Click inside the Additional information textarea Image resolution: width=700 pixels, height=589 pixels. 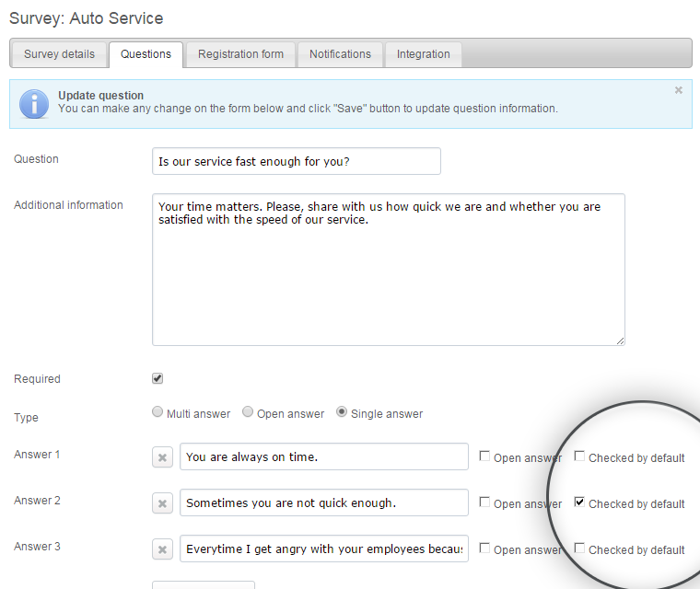[389, 270]
